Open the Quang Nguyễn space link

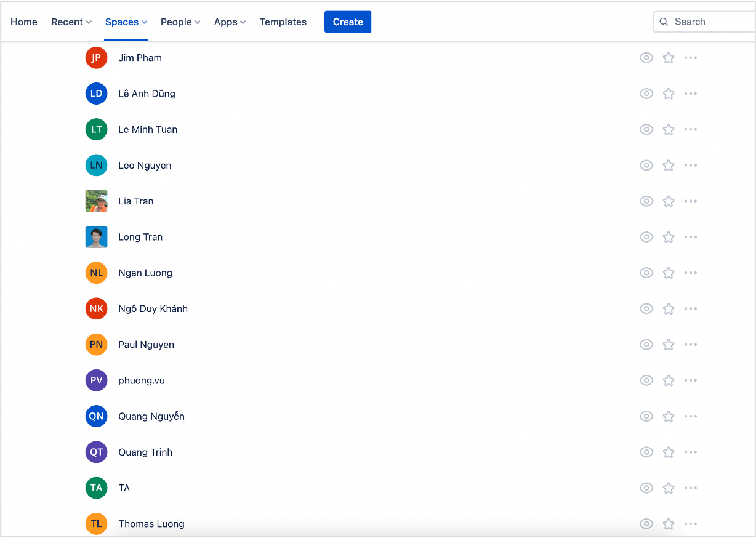(151, 417)
